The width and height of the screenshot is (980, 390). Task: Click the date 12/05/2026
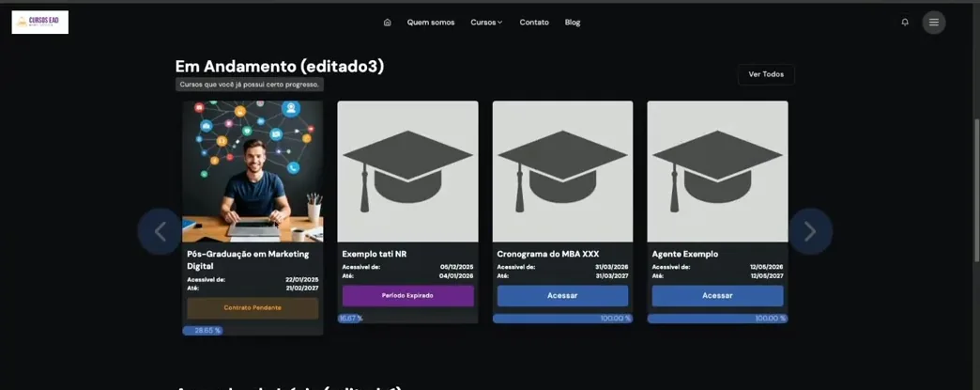point(767,267)
